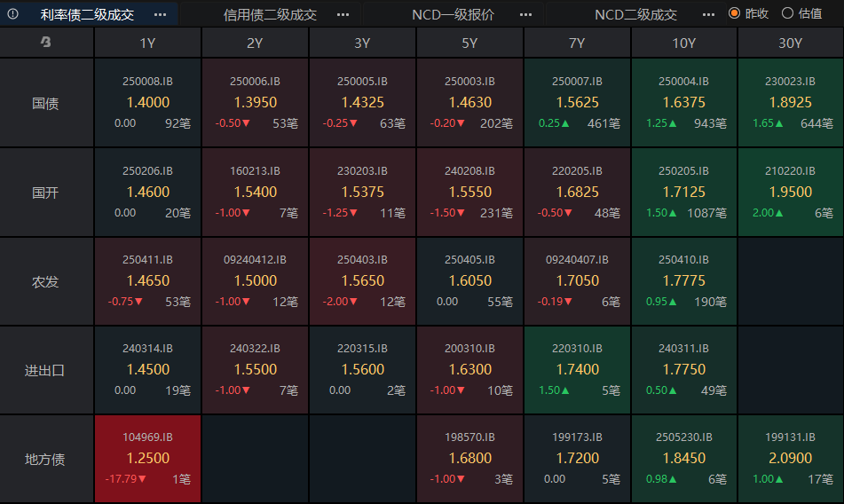The image size is (844, 504).
Task: Open the more menu for NCD一级报价 tab
Action: click(526, 14)
